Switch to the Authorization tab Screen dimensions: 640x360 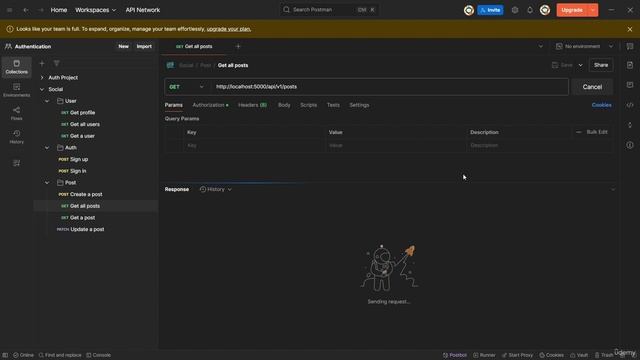(210, 105)
